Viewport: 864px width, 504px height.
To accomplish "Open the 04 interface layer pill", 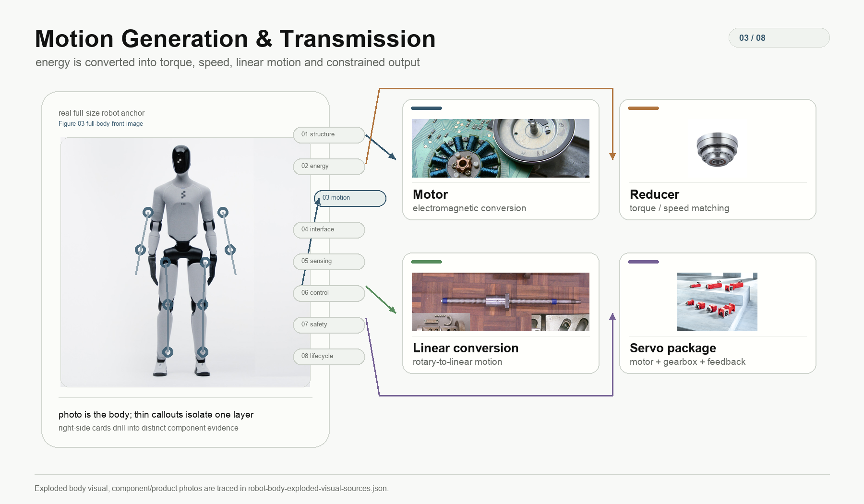I will tap(329, 230).
